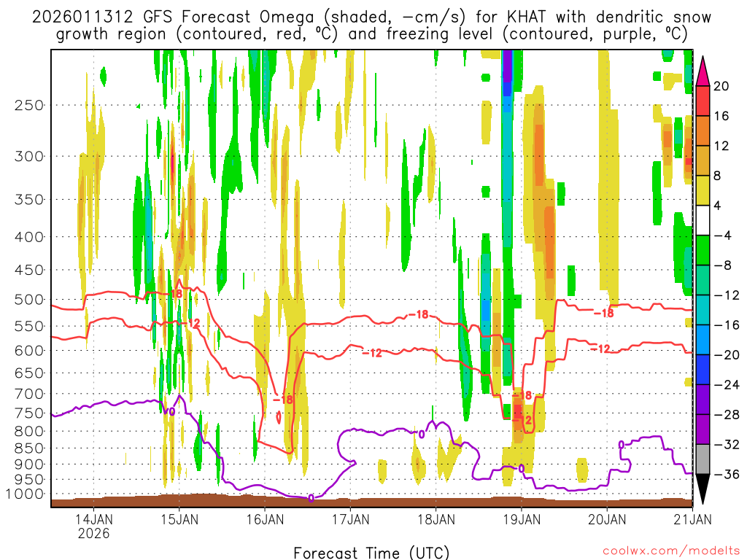Screen dimensions: 747x560
Task: Click the 600 pressure level label
Action: point(29,351)
